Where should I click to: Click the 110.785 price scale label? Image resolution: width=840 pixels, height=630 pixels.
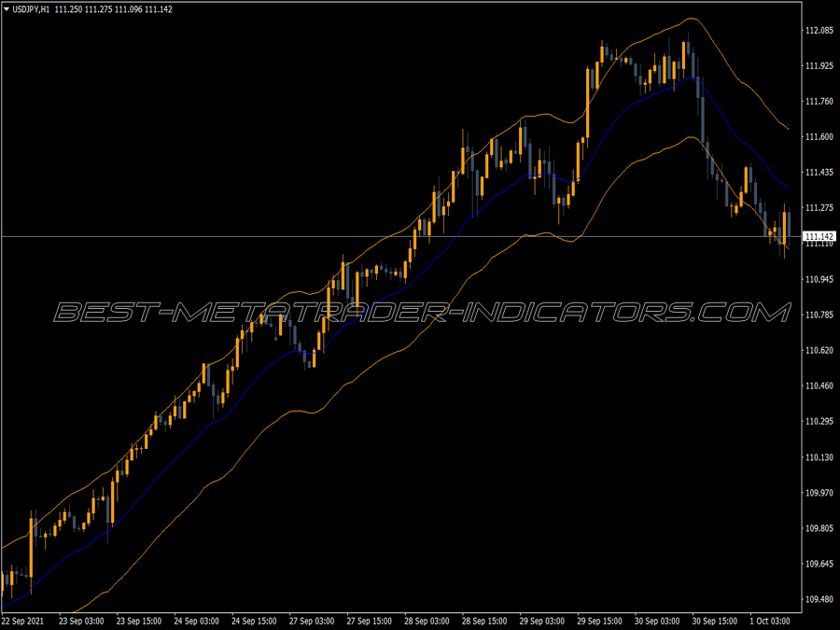819,315
